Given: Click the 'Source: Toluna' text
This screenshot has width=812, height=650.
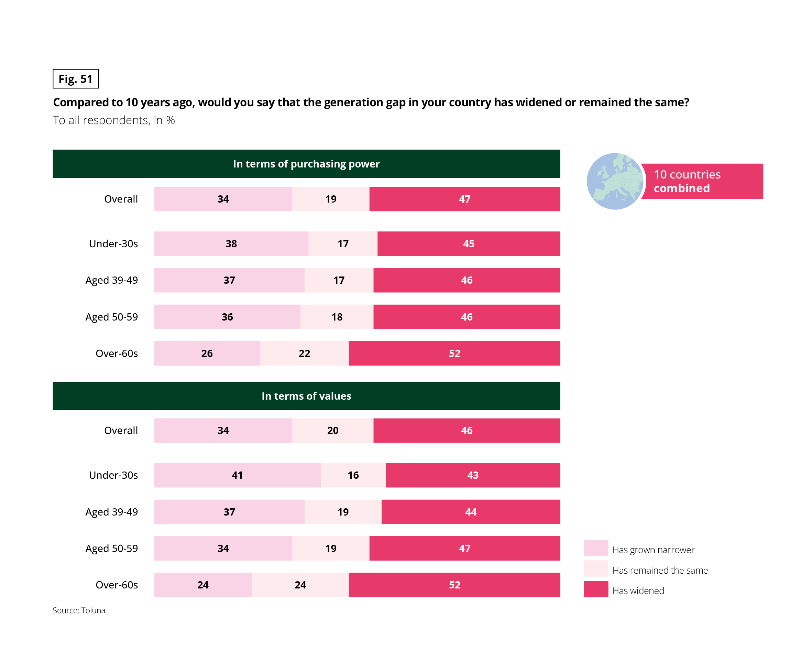Looking at the screenshot, I should coord(79,610).
